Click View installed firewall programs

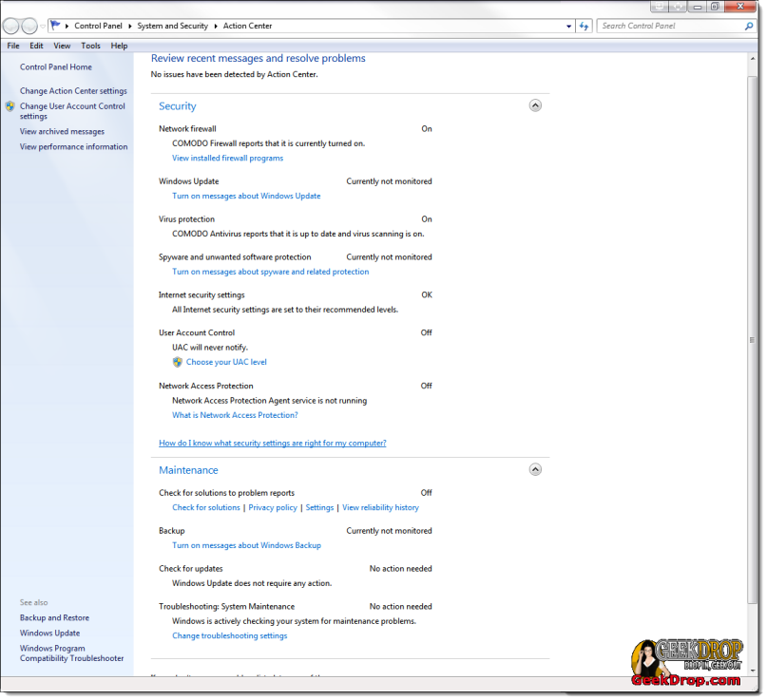pos(227,158)
